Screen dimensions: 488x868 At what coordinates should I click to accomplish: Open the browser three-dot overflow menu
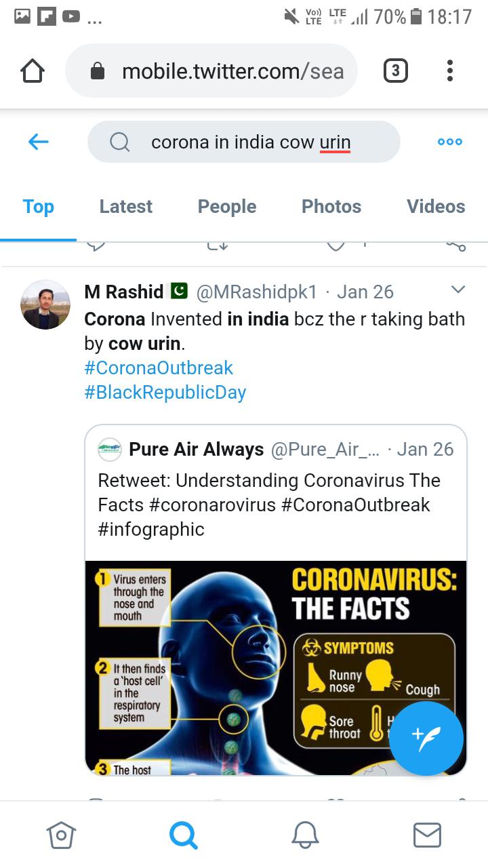(x=450, y=71)
